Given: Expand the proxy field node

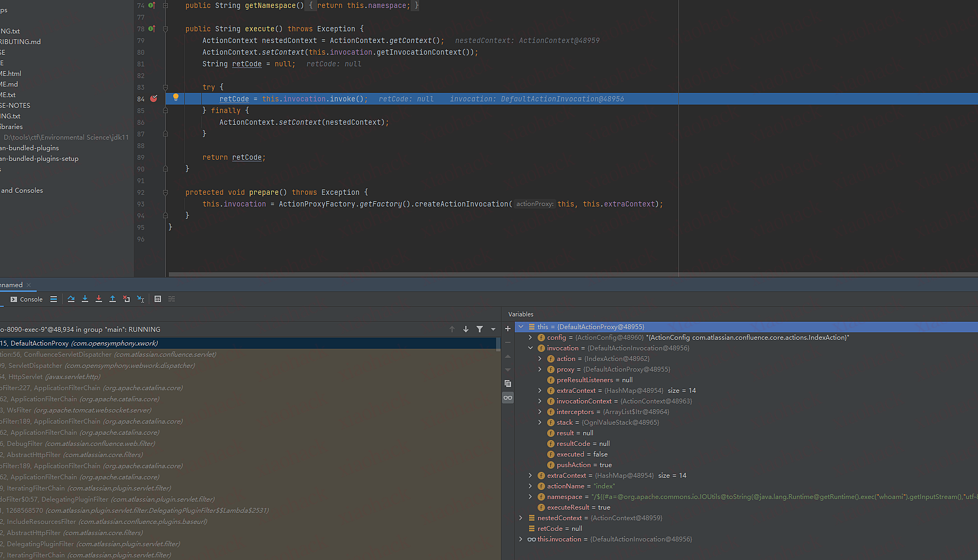Looking at the screenshot, I should click(x=540, y=369).
